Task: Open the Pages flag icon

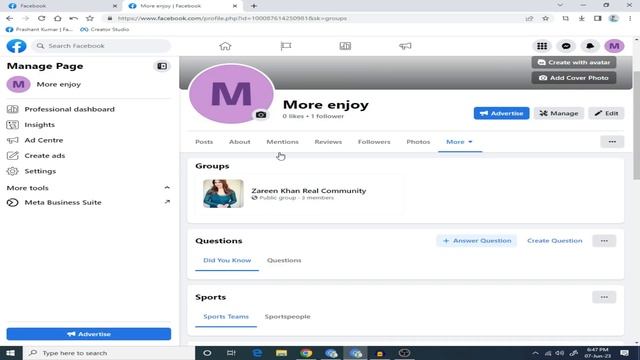Action: [286, 46]
